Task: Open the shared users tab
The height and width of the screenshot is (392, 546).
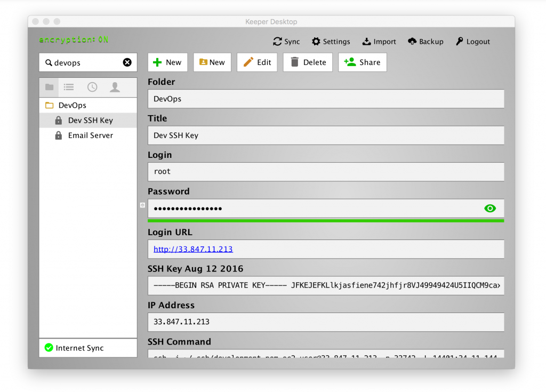Action: (115, 87)
